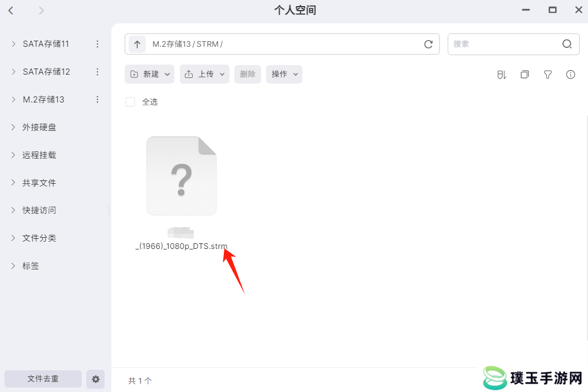Open more options for SATA存储11
Screen dimensions: 588x392
(97, 44)
